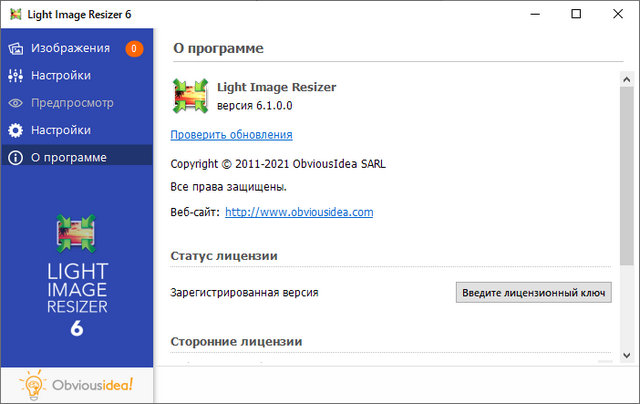This screenshot has width=640, height=404.
Task: Click the Изображения picture icon in sidebar
Action: (x=15, y=48)
